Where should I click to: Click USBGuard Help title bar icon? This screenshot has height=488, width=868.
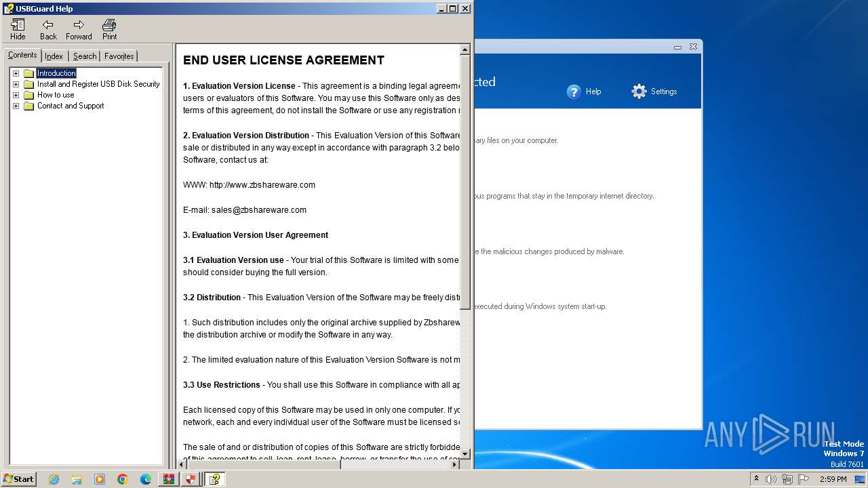tap(8, 9)
